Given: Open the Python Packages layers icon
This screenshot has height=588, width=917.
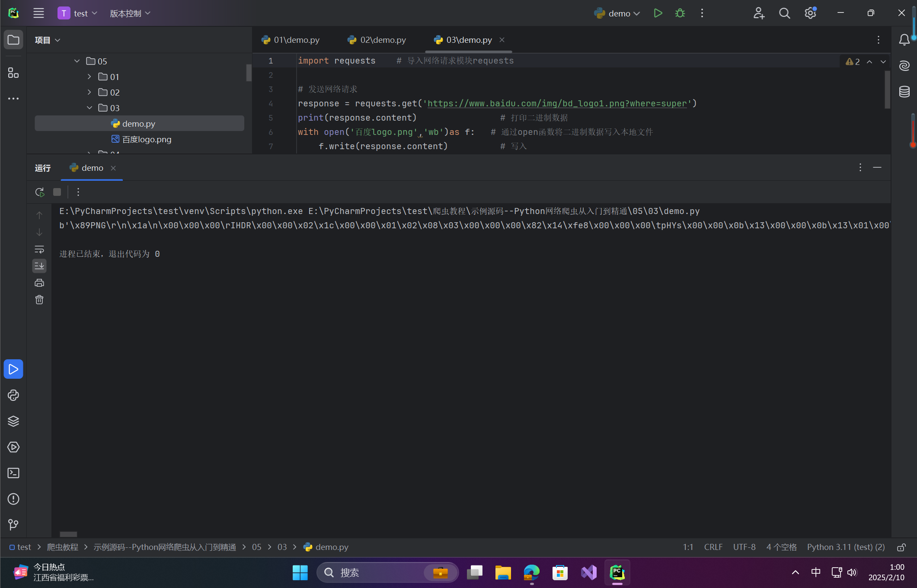Looking at the screenshot, I should 13,421.
